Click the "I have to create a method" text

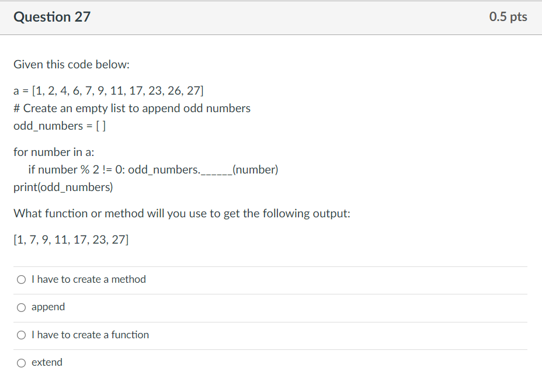89,279
